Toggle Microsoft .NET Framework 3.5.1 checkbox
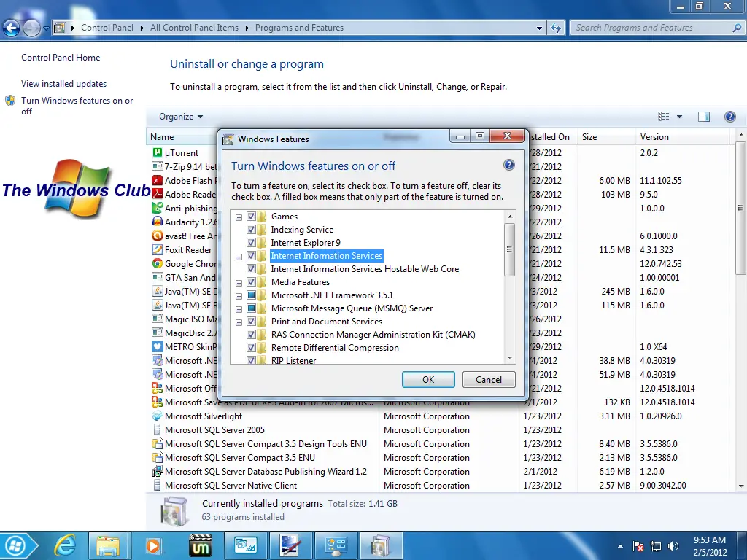The image size is (747, 560). 251,295
